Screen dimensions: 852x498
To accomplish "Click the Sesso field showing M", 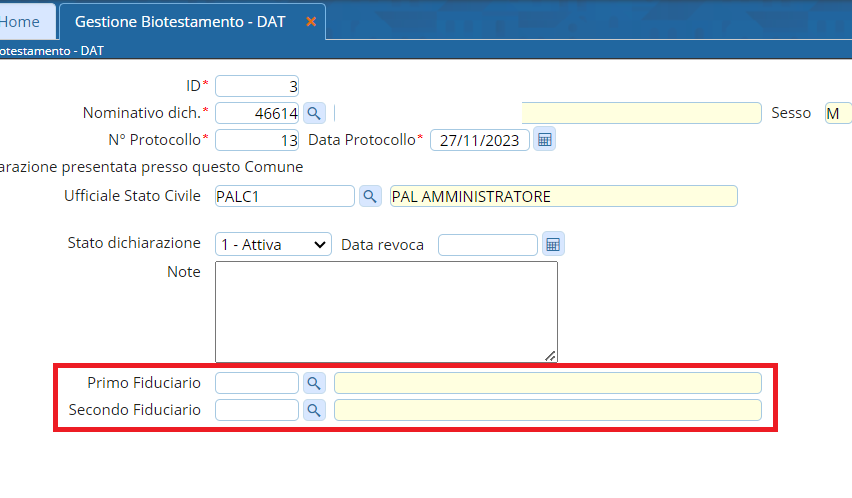I will tap(836, 113).
